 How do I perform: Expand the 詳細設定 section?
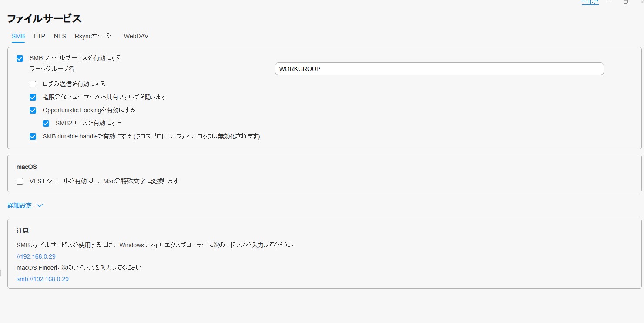(x=25, y=205)
